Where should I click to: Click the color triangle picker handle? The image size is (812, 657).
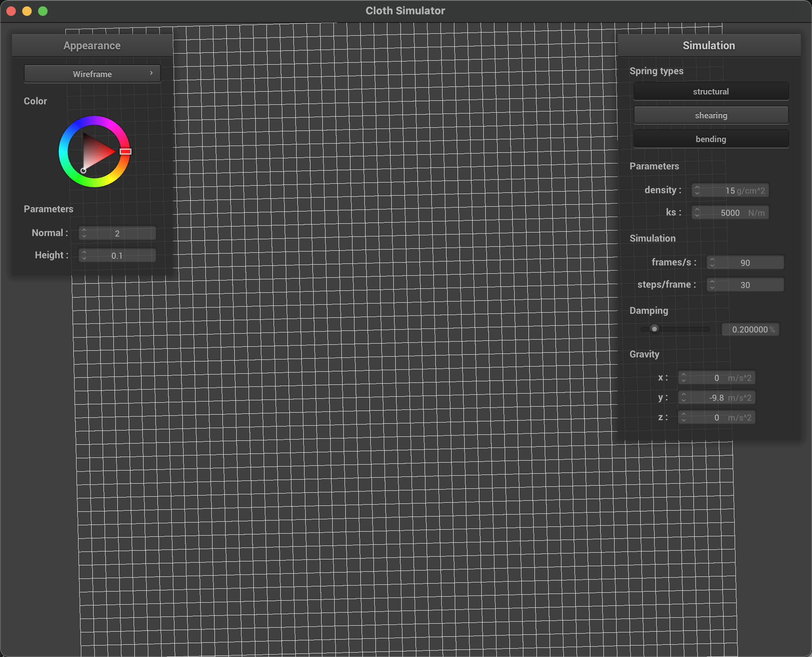[83, 171]
